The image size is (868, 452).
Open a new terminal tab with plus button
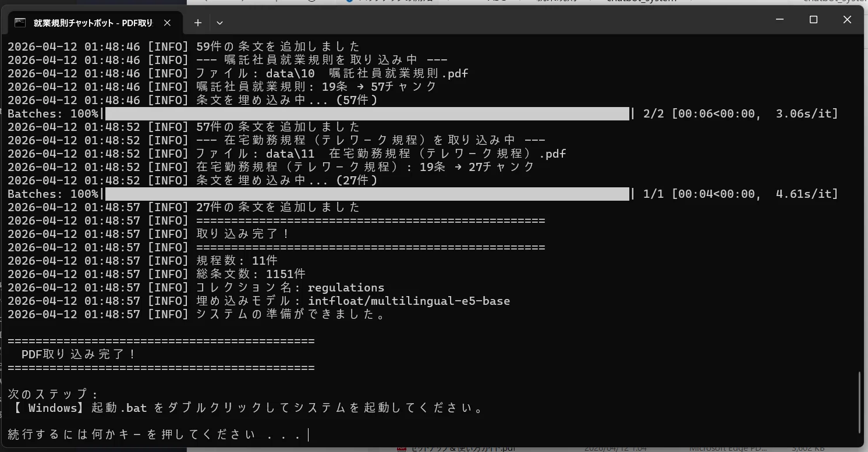pos(198,23)
